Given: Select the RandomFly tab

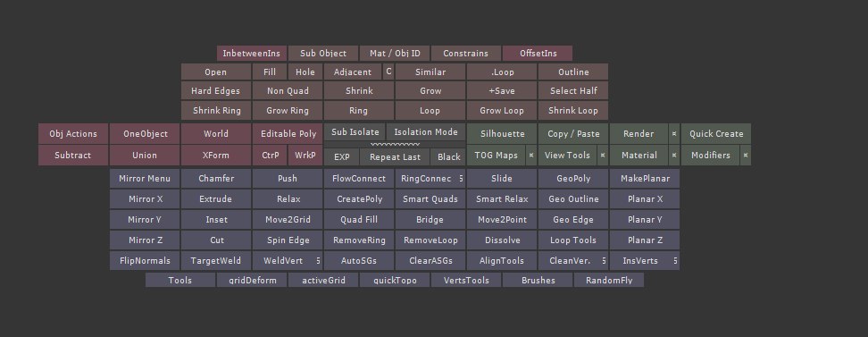Looking at the screenshot, I should 609,280.
